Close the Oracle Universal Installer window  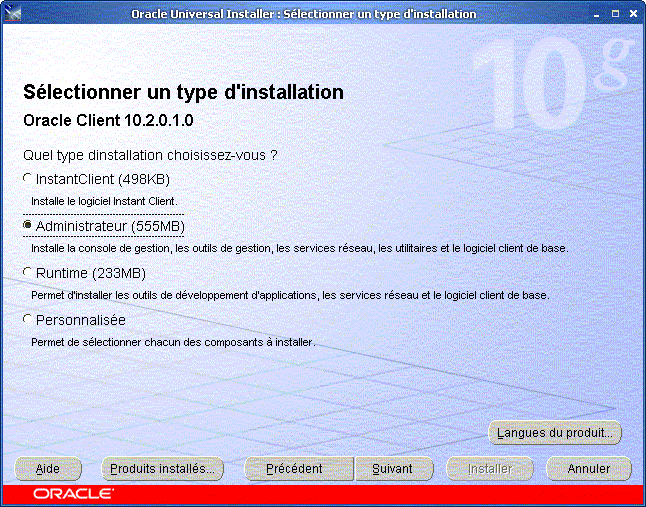632,14
